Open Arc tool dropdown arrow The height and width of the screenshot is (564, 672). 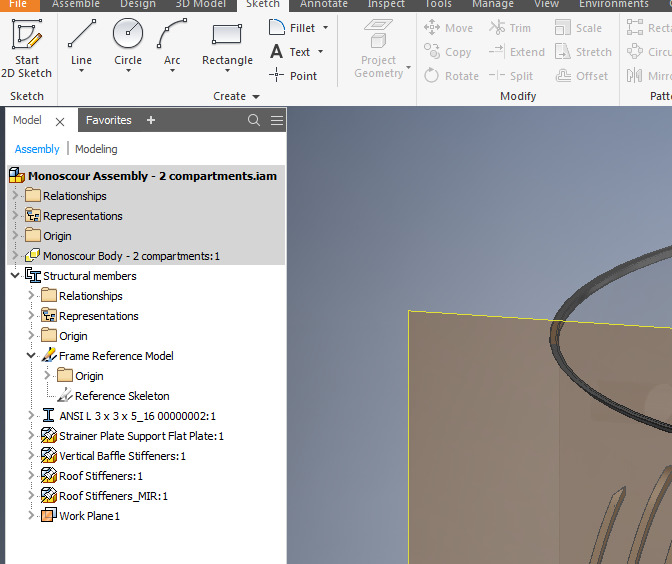coord(172,71)
